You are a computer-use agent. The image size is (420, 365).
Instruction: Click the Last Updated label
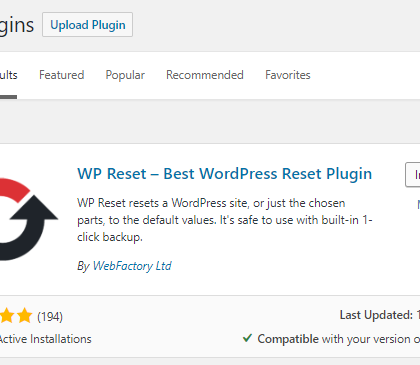pos(376,315)
